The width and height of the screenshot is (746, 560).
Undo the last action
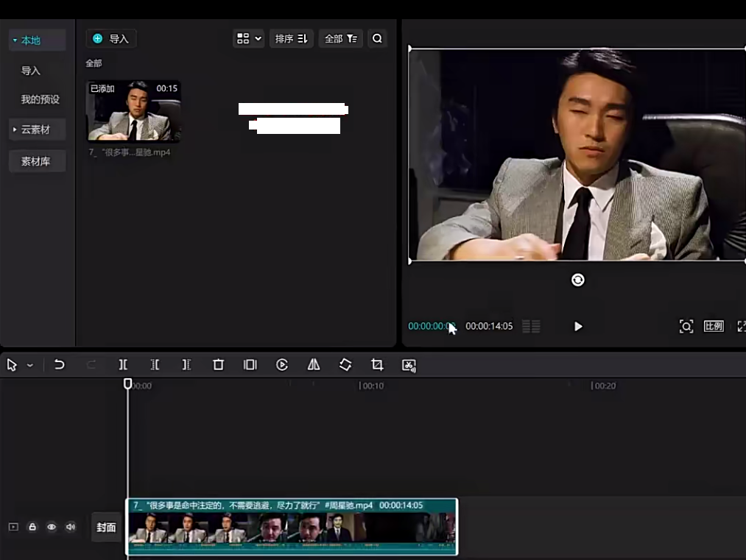pos(60,364)
